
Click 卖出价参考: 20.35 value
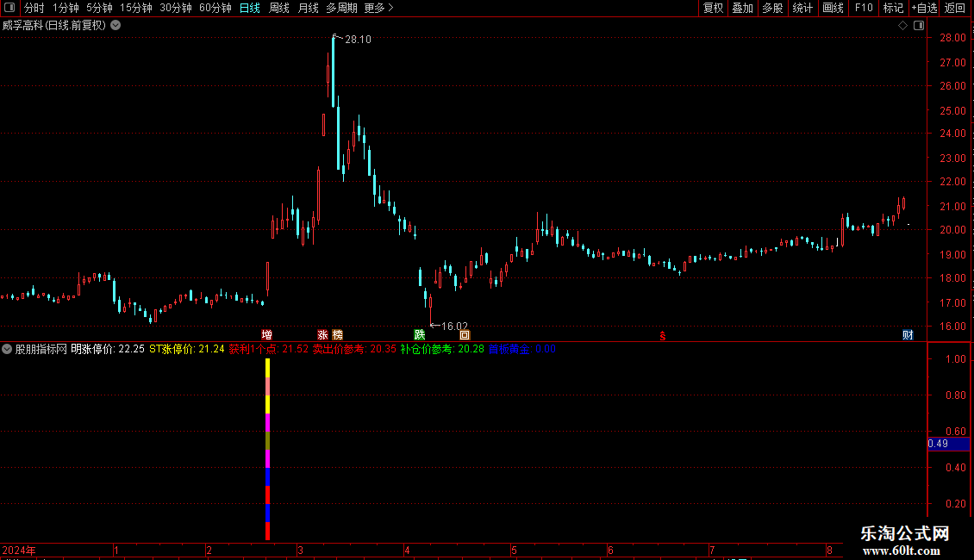(x=354, y=350)
